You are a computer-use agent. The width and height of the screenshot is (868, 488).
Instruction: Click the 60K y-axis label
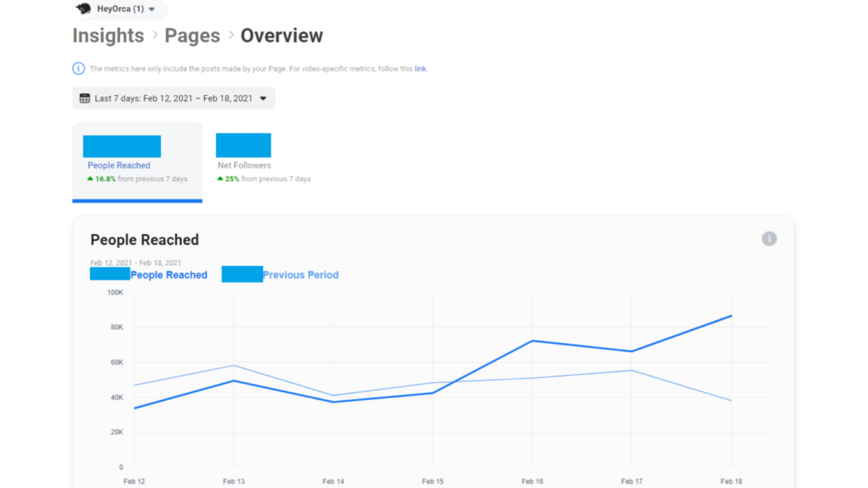click(x=117, y=362)
